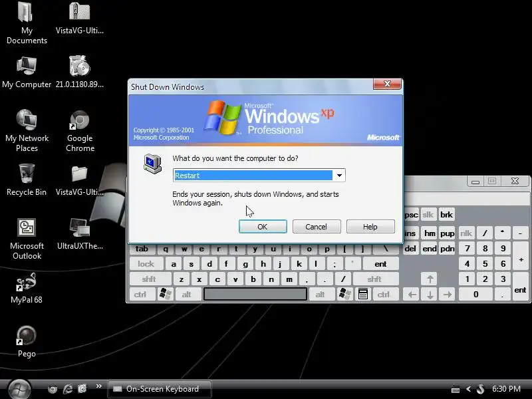
Task: Toggle right shft key on keyboard
Action: click(374, 279)
